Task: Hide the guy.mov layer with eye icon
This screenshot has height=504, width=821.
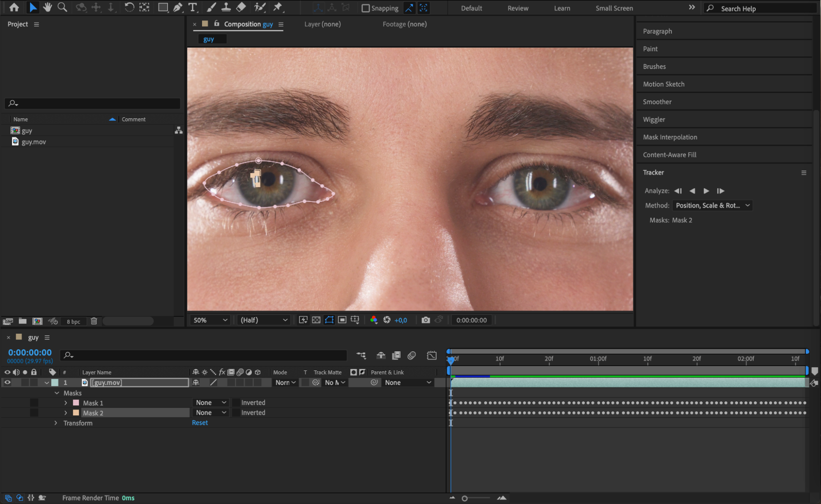Action: click(x=7, y=383)
